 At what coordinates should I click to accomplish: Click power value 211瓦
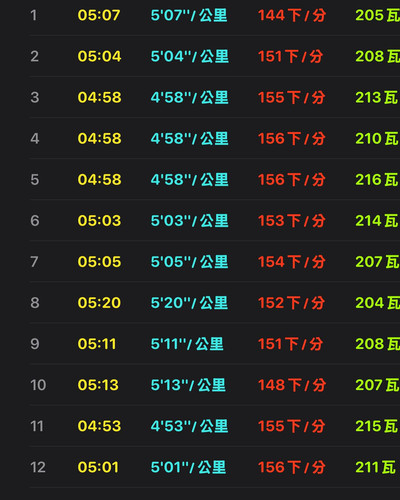click(376, 467)
